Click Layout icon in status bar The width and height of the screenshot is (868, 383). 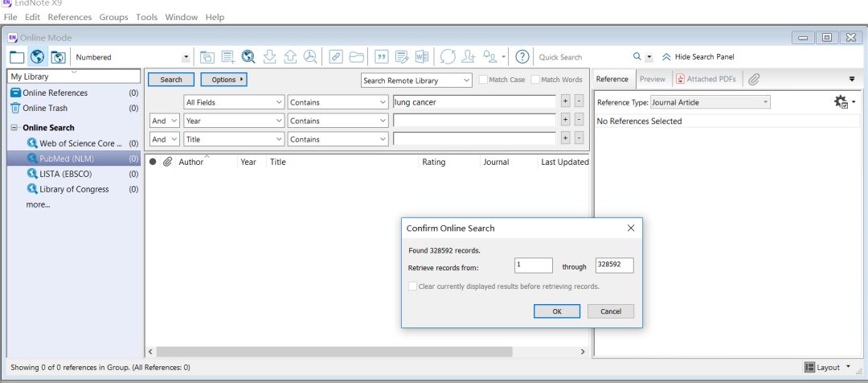pyautogui.click(x=809, y=367)
